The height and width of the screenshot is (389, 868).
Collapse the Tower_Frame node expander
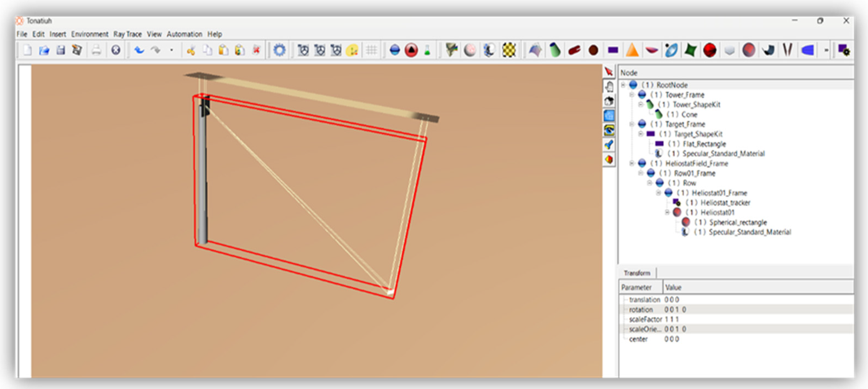pyautogui.click(x=632, y=95)
